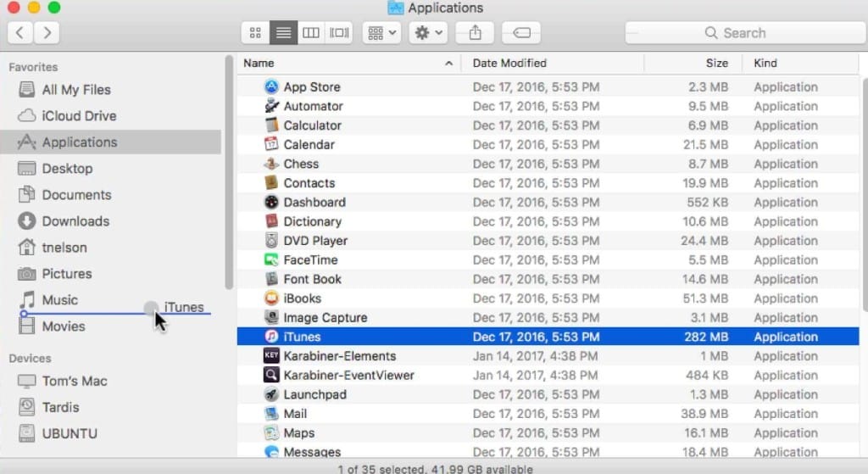This screenshot has width=868, height=474.
Task: Click the Calendar app icon
Action: click(271, 144)
